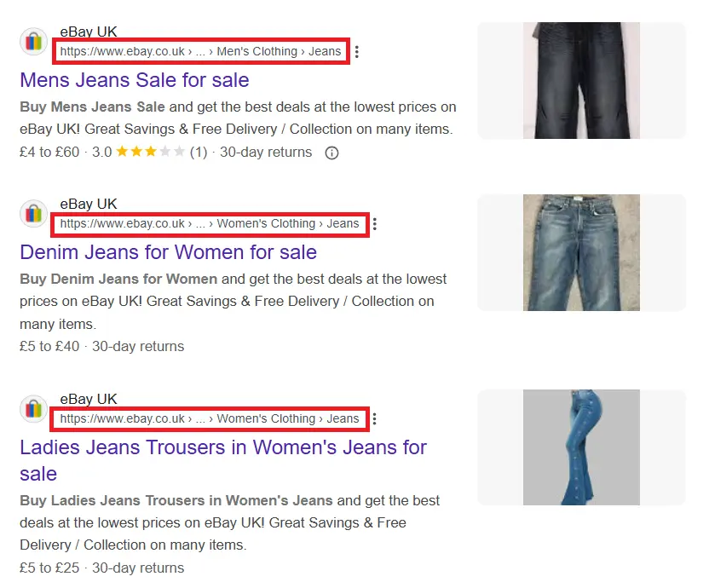Click the Jeans breadcrumb in the second result
Image resolution: width=709 pixels, height=588 pixels.
343,223
